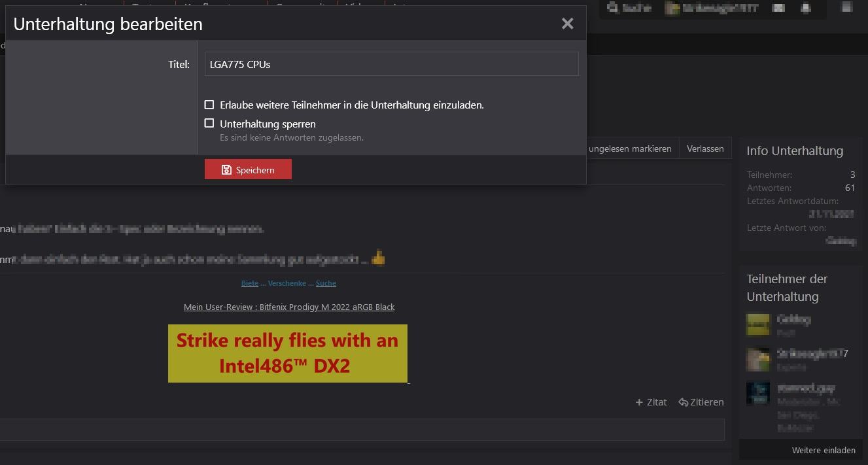Close the Unterhaltung bearbeiten dialog

click(567, 24)
